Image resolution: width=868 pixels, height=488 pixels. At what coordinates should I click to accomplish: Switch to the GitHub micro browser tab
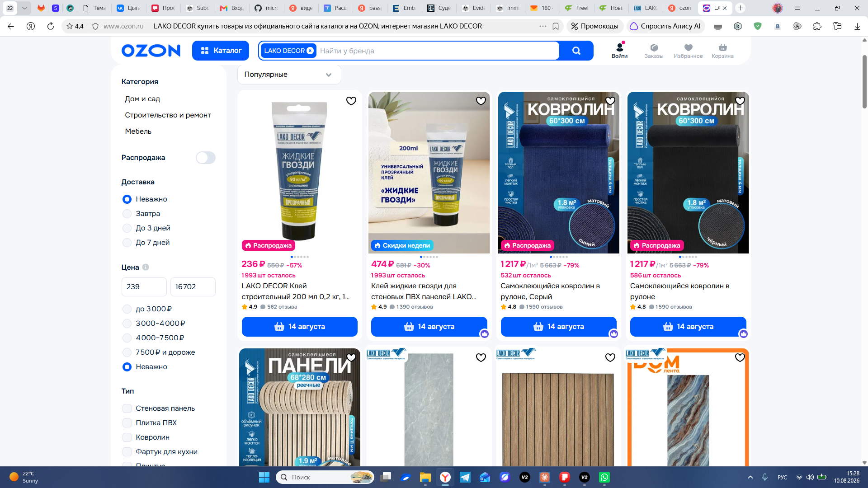click(267, 8)
